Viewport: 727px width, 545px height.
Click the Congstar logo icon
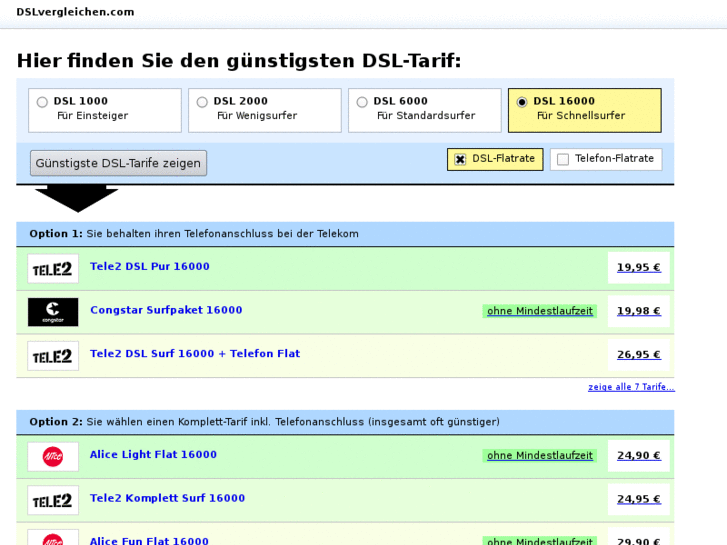pos(53,312)
